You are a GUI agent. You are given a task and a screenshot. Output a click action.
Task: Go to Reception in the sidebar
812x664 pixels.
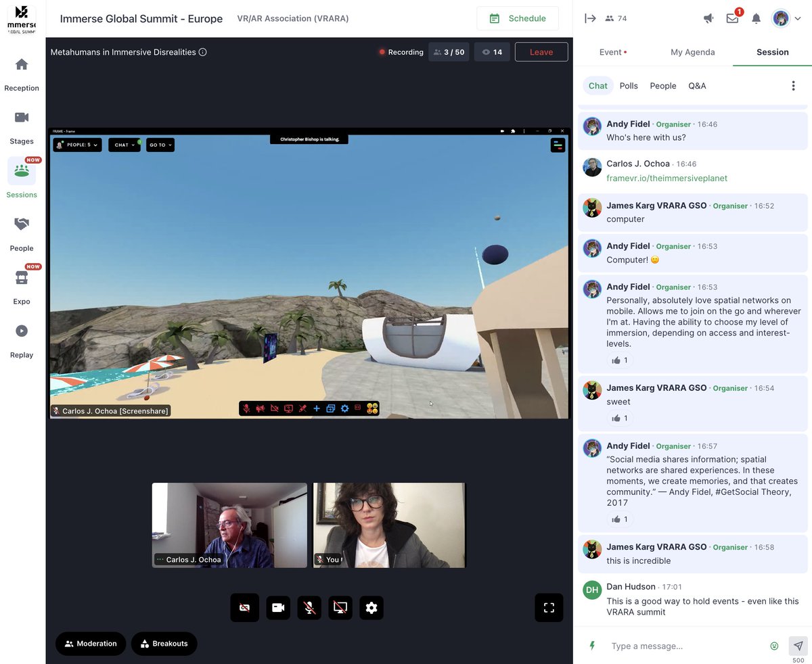pos(22,74)
